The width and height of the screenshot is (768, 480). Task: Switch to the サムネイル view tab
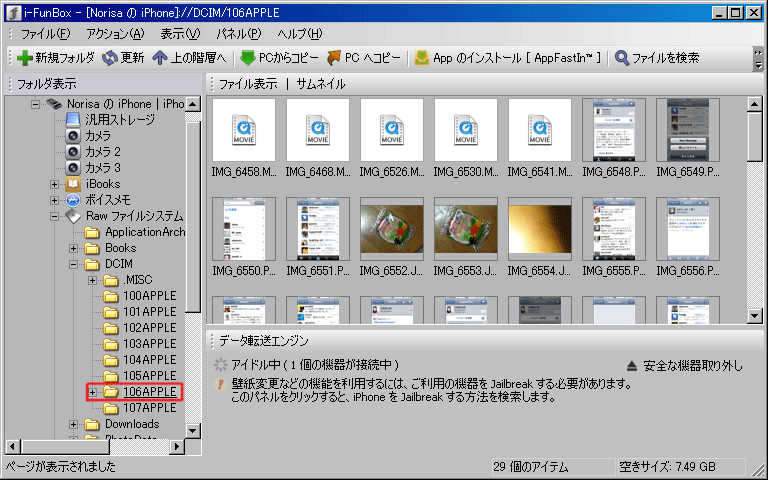pyautogui.click(x=321, y=84)
